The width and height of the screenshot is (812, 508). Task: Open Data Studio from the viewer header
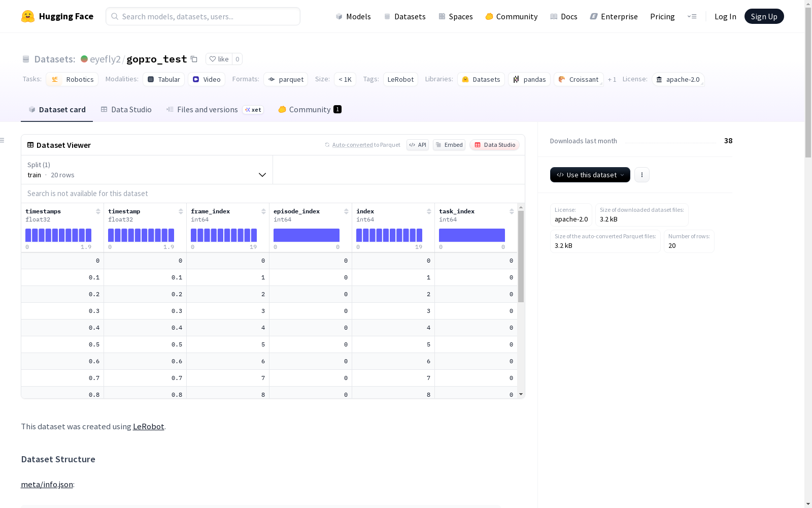pos(495,145)
